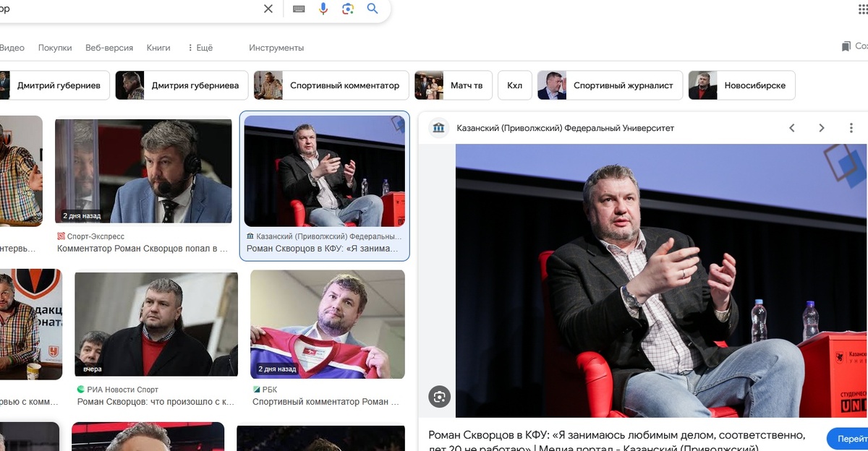Click the Lens icon overlaid on the preview image
The height and width of the screenshot is (451, 868).
pos(440,396)
